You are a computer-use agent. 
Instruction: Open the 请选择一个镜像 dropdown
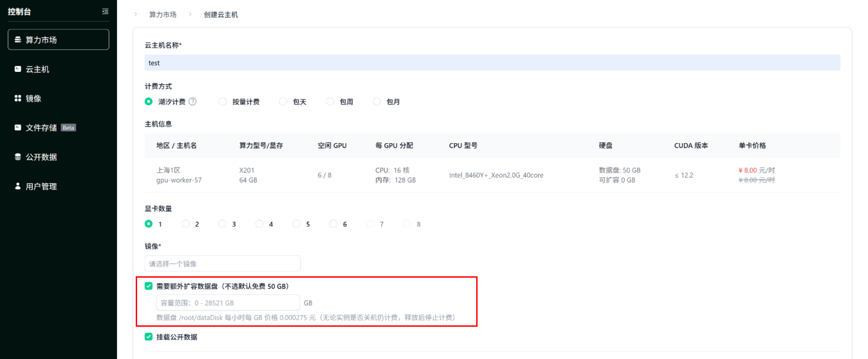coord(222,264)
